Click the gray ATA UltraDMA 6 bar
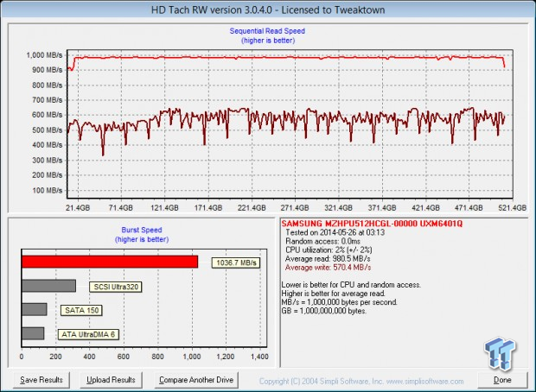The height and width of the screenshot is (392, 536). 33,333
